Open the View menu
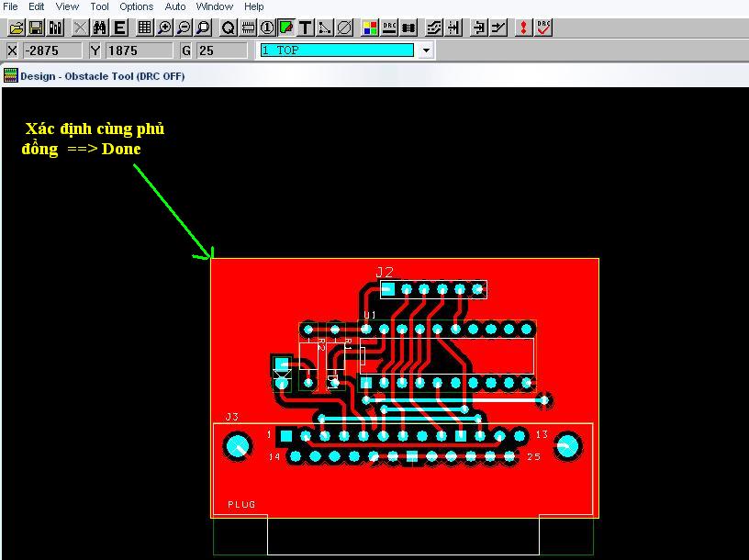The image size is (749, 560). coord(67,6)
